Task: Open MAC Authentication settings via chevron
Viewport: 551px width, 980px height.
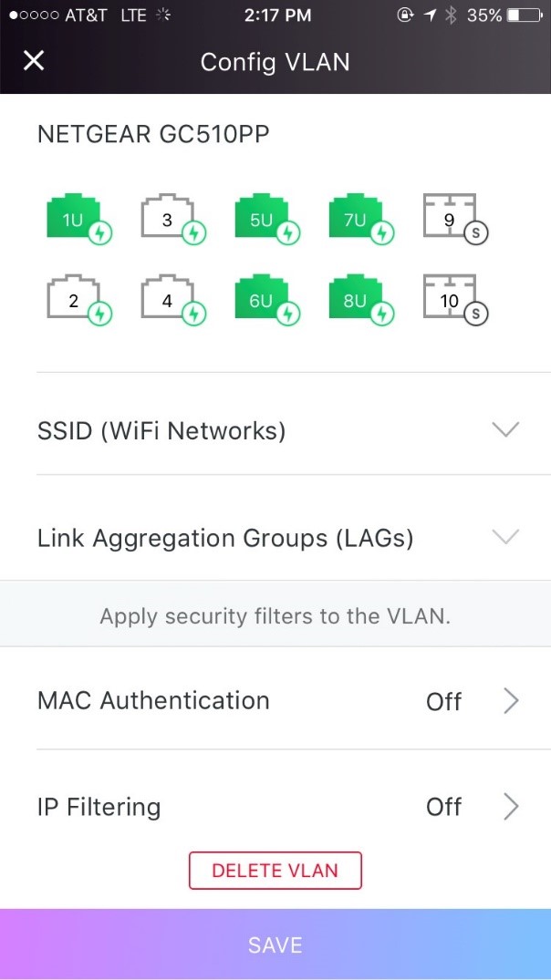Action: coord(510,701)
